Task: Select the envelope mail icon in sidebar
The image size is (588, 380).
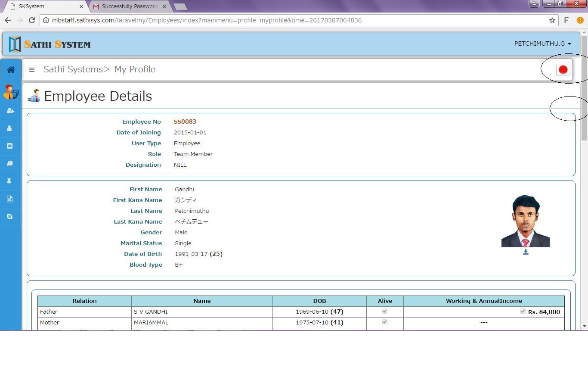Action: coord(10,146)
